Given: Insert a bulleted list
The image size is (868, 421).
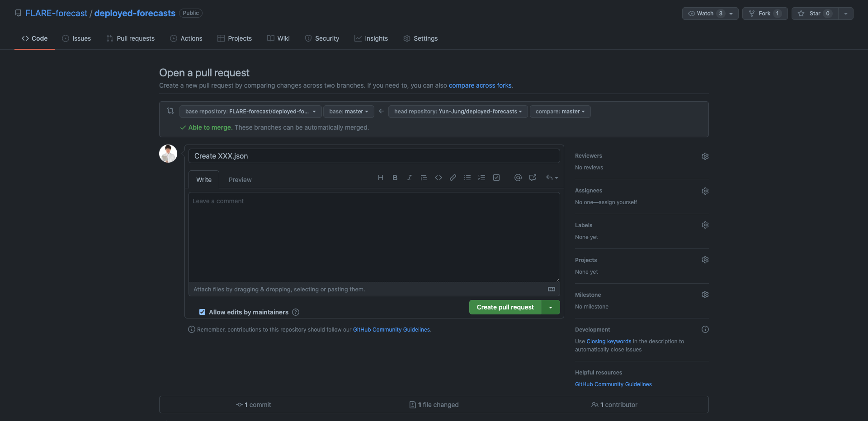Looking at the screenshot, I should 467,178.
